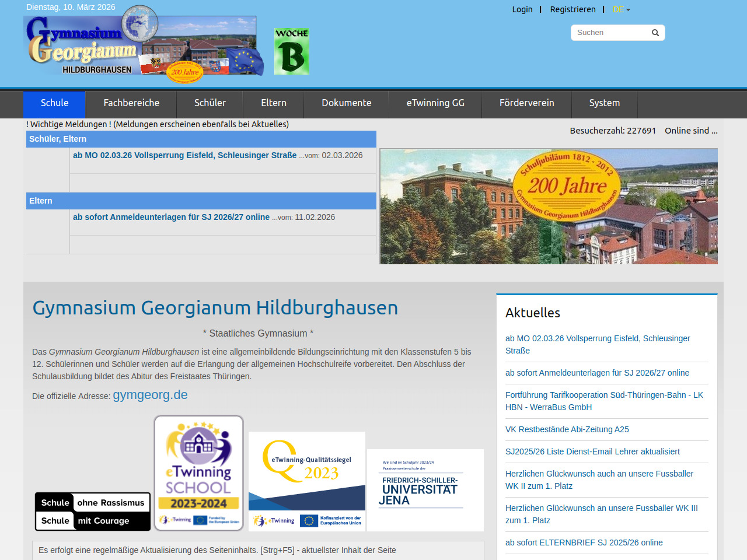Viewport: 747px width, 560px height.
Task: Select the Schule navigation tab
Action: coord(54,103)
